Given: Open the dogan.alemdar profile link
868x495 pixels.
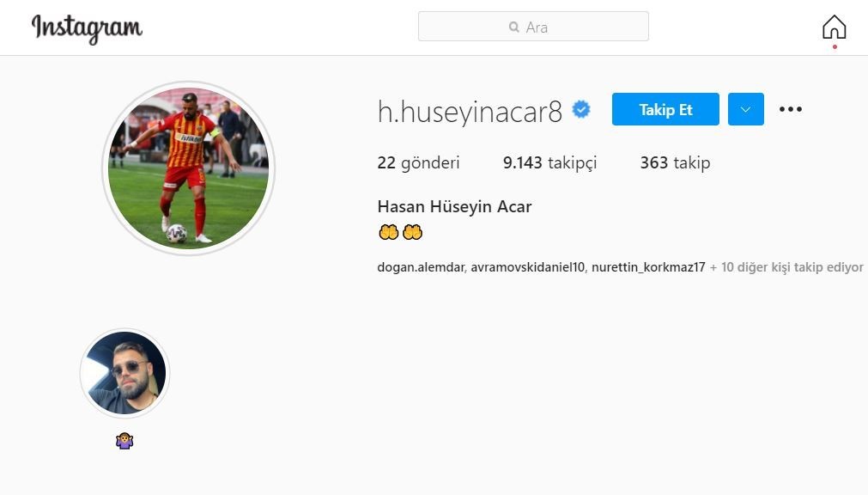Looking at the screenshot, I should pos(421,267).
